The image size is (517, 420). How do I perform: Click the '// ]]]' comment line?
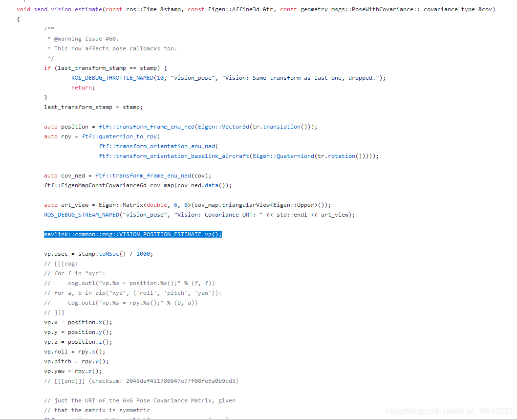(x=54, y=312)
